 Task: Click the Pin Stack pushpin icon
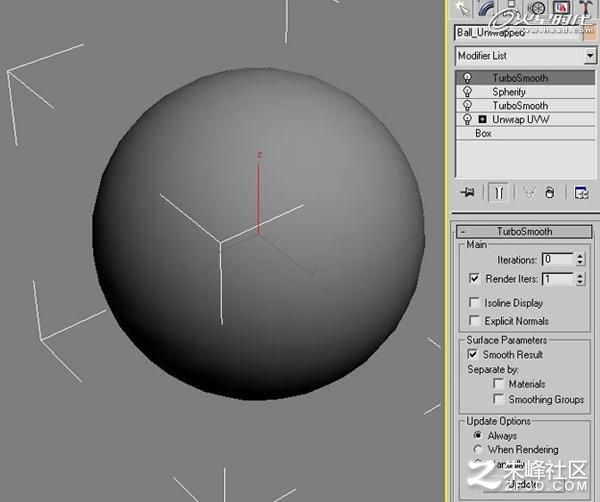[x=467, y=192]
